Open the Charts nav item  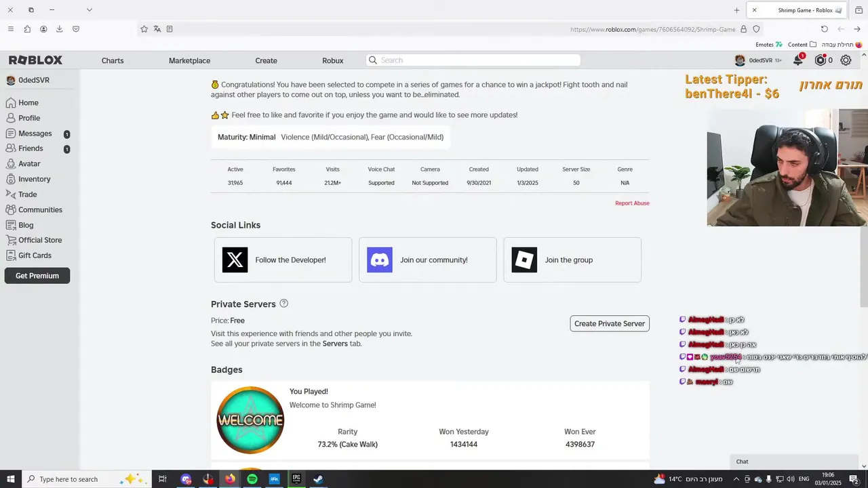point(113,60)
